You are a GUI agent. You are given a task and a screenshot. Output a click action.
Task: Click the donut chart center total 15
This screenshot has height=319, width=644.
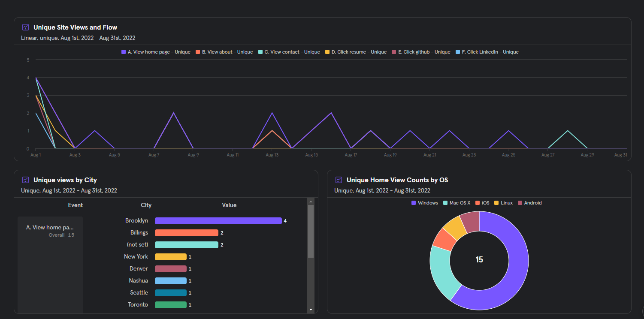coord(479,260)
